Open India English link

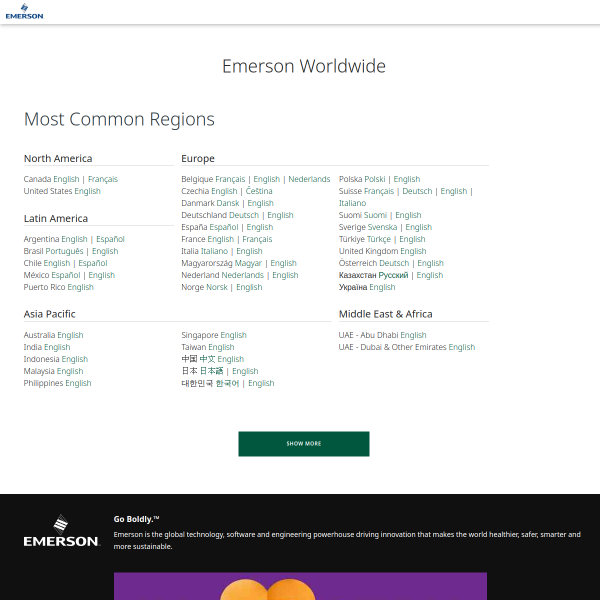pos(57,347)
